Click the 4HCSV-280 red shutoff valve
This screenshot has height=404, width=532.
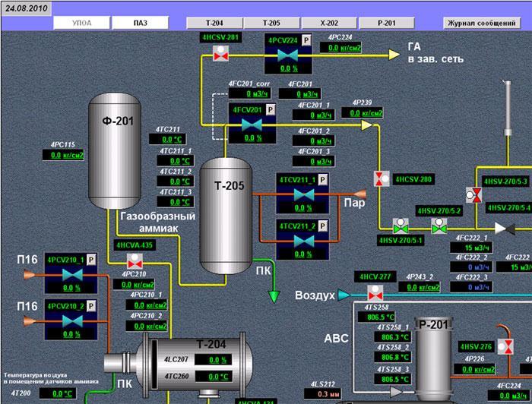tap(380, 180)
